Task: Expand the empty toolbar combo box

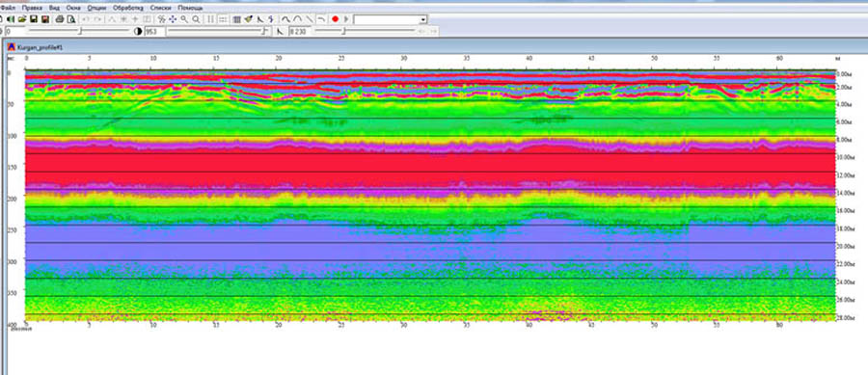Action: [x=423, y=20]
